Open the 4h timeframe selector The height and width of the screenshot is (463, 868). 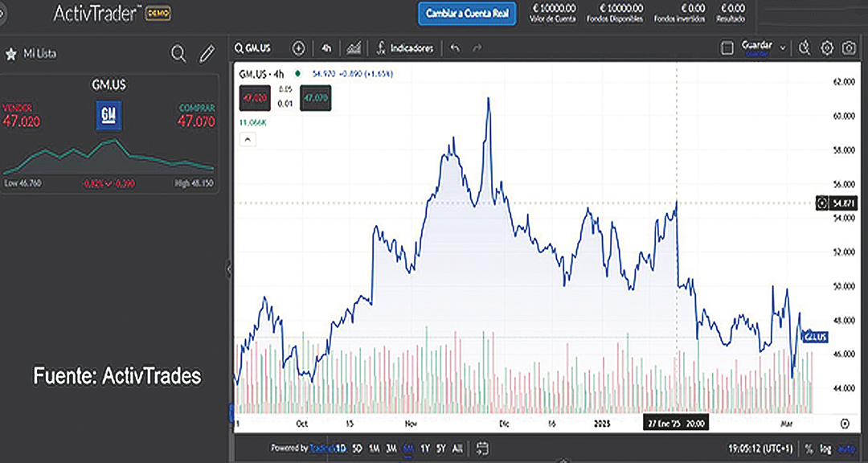326,48
